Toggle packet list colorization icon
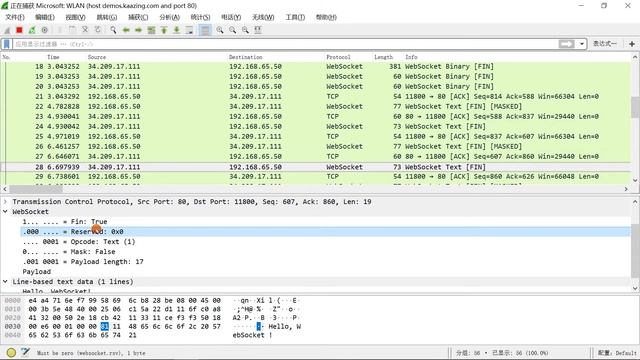 pos(205,30)
